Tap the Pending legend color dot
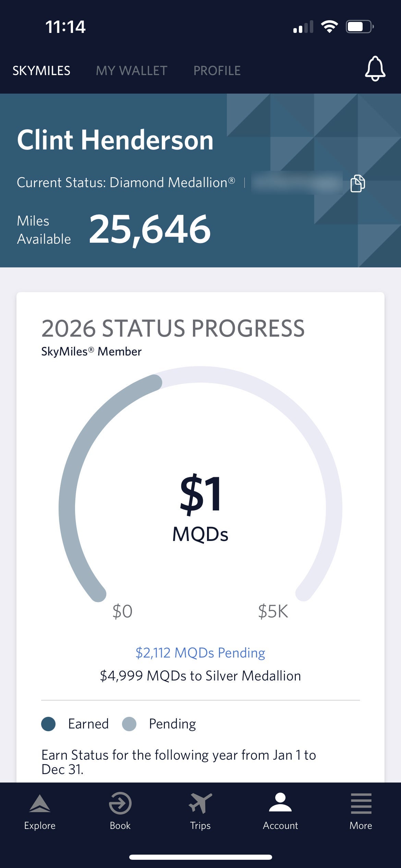 129,724
